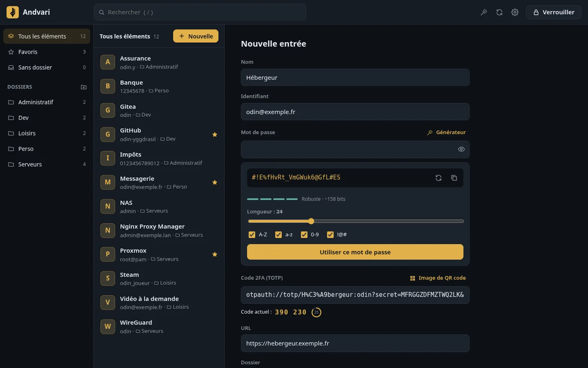Image resolution: width=588 pixels, height=368 pixels.
Task: Click the Code 2FA otpauth field
Action: point(355,295)
